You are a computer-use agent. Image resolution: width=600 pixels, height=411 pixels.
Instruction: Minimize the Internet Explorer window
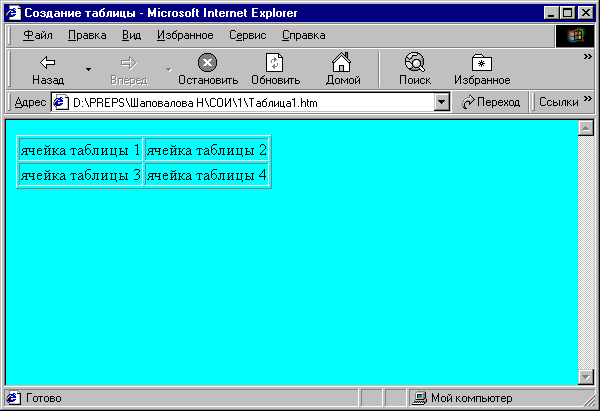pos(551,13)
